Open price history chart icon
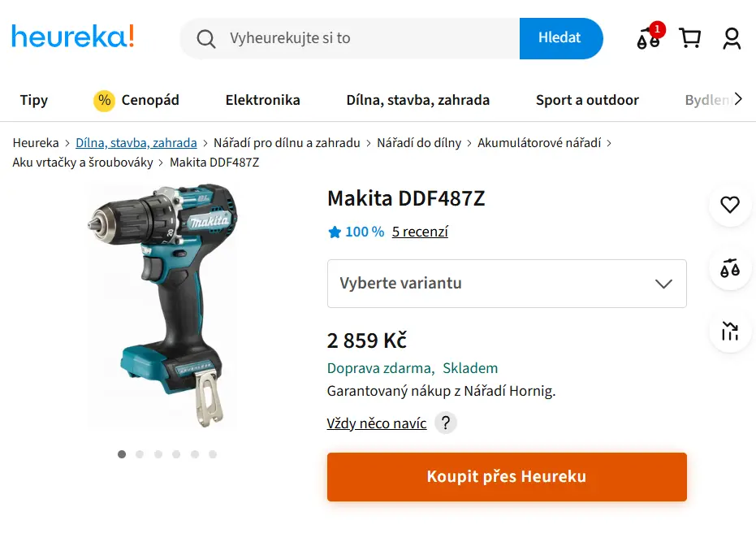The image size is (756, 538). pyautogui.click(x=730, y=332)
